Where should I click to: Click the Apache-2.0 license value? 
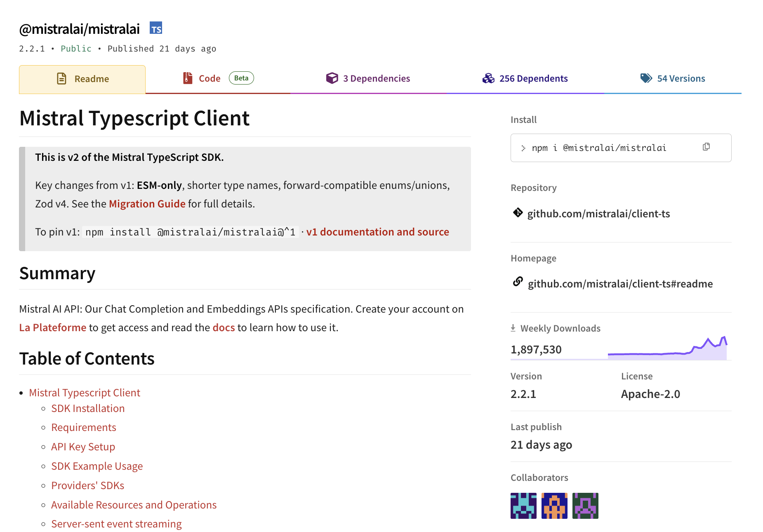650,394
